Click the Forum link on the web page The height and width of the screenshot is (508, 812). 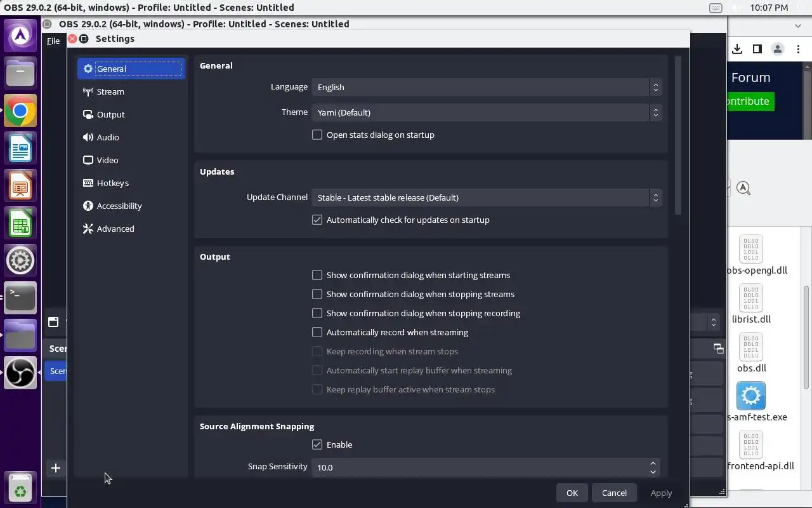(x=750, y=77)
